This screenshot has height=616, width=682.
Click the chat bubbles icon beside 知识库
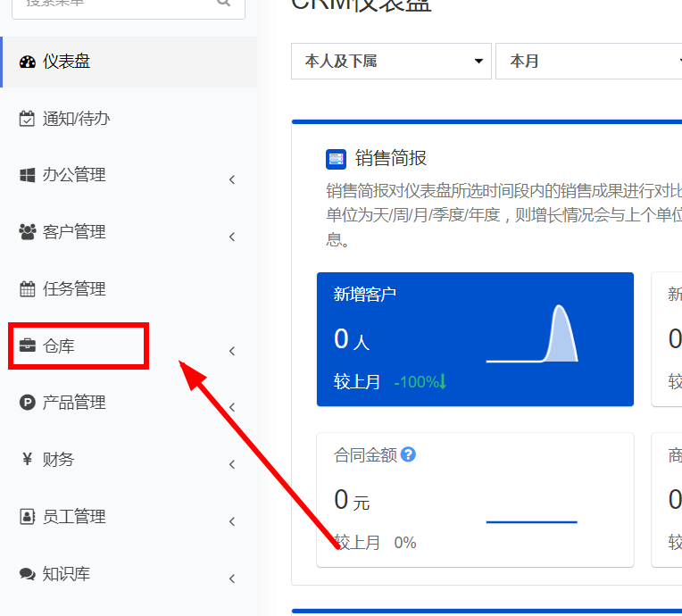tap(28, 574)
